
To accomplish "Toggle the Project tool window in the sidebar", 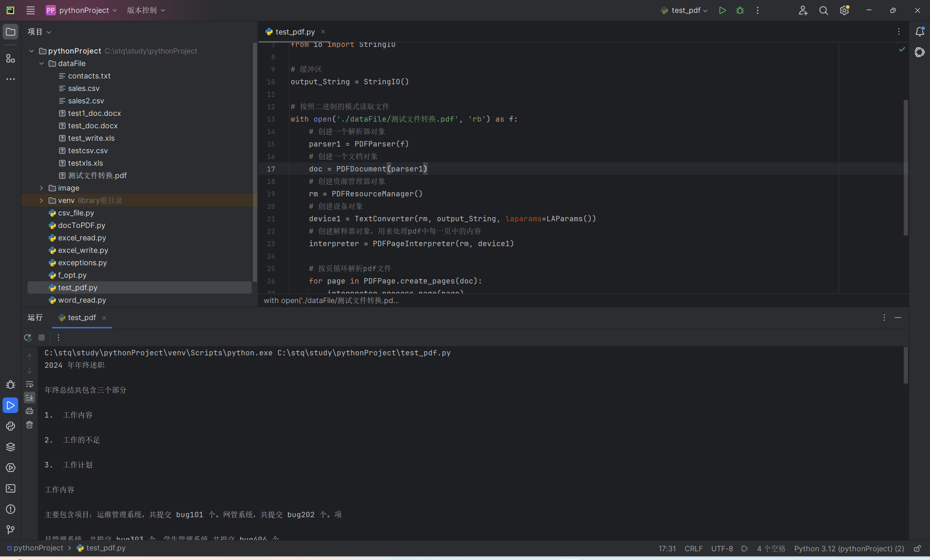I will point(10,32).
